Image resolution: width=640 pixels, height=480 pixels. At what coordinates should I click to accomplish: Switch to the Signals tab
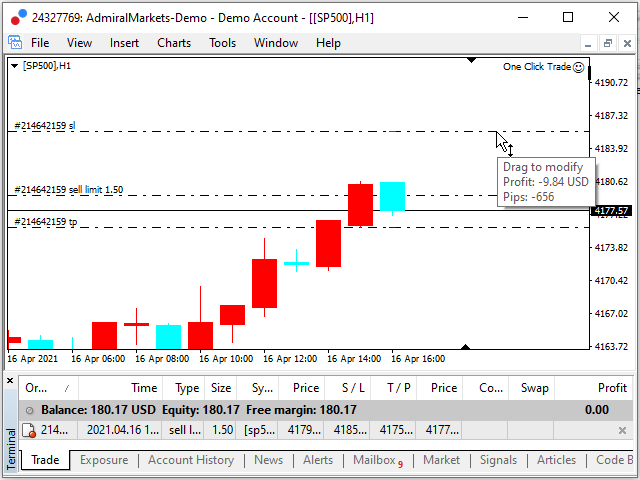coord(498,460)
